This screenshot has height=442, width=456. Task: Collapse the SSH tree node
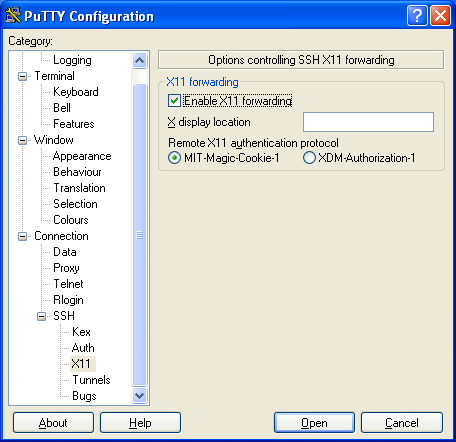(x=41, y=316)
